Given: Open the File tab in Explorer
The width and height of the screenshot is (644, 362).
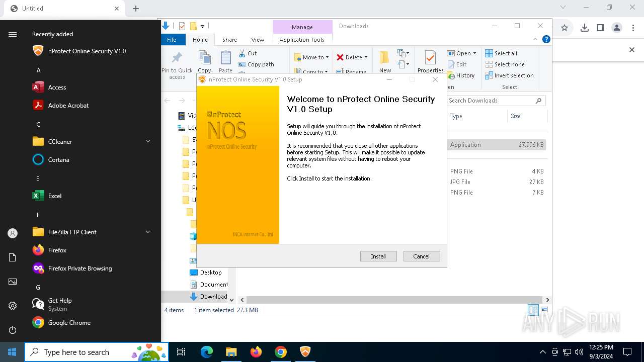Looking at the screenshot, I should click(x=172, y=40).
